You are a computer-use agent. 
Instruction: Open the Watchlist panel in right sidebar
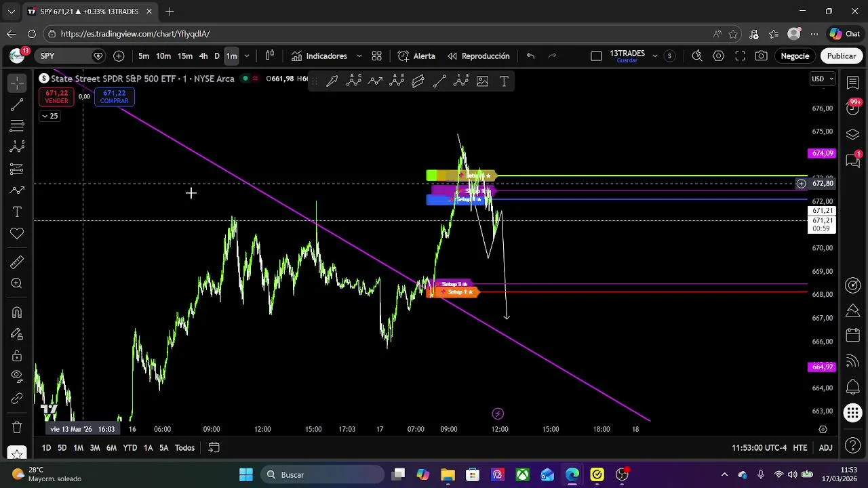click(x=853, y=82)
